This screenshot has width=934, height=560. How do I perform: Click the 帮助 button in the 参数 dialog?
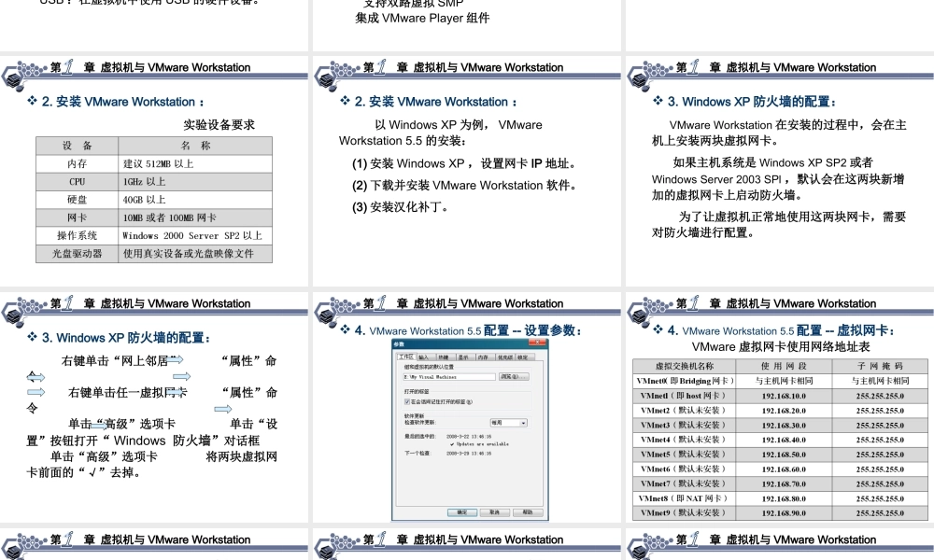(x=528, y=512)
